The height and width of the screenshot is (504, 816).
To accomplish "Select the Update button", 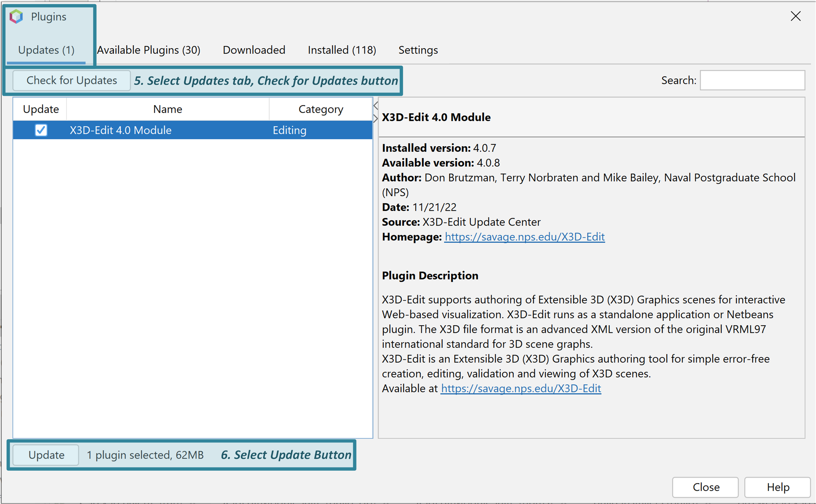I will (x=45, y=455).
